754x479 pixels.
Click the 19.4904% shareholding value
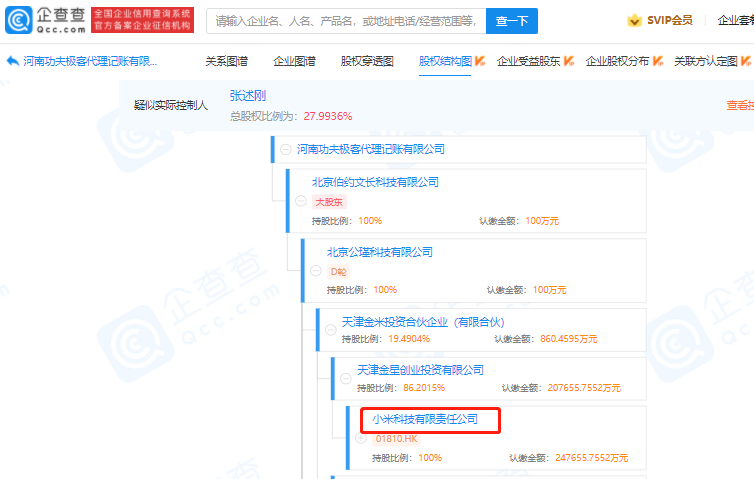[x=409, y=339]
